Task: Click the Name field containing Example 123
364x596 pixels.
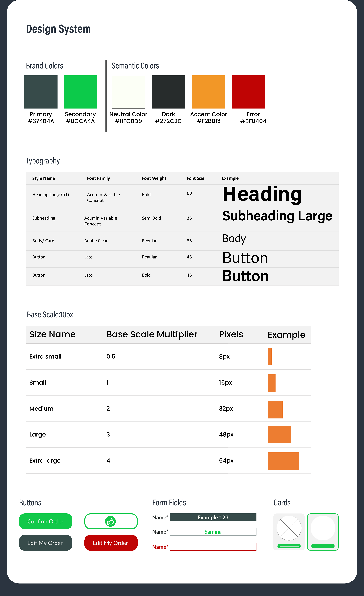Action: click(213, 517)
